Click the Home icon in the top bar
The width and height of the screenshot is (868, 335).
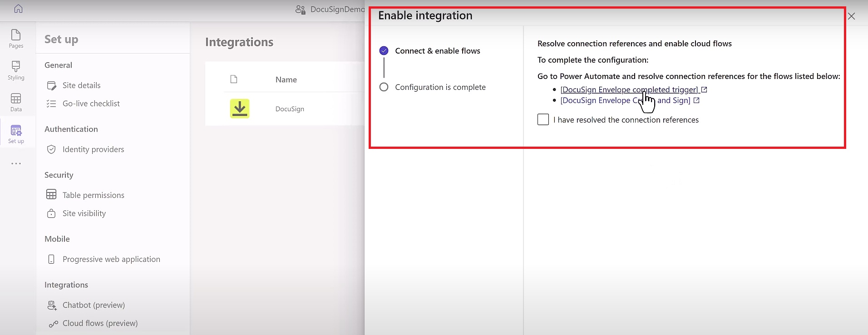click(18, 9)
